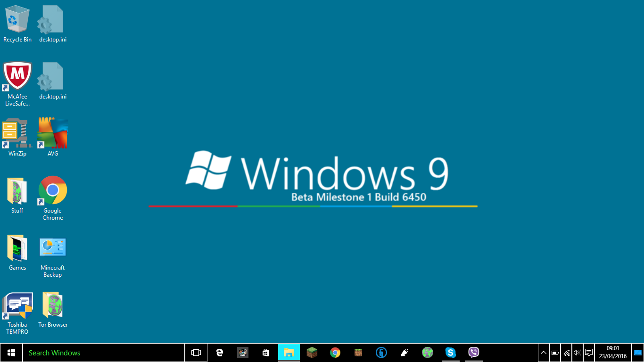
Task: Launch Viber from the taskbar
Action: point(473,352)
